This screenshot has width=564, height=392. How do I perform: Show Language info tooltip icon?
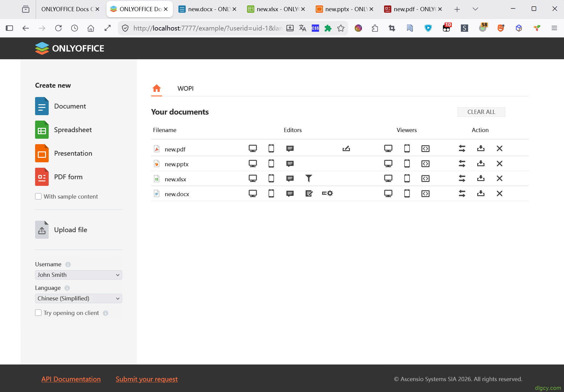click(67, 288)
